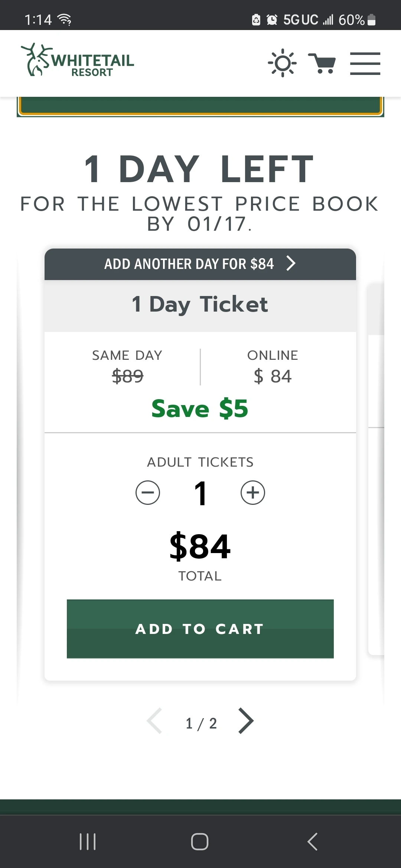401x868 pixels.
Task: Tap the online $84 price
Action: [273, 376]
